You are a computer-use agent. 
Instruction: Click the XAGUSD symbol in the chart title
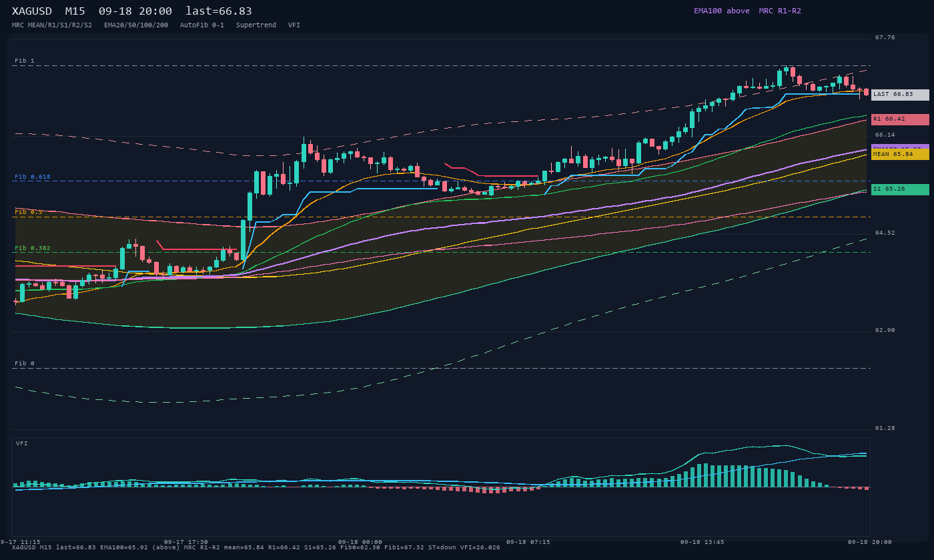(32, 11)
